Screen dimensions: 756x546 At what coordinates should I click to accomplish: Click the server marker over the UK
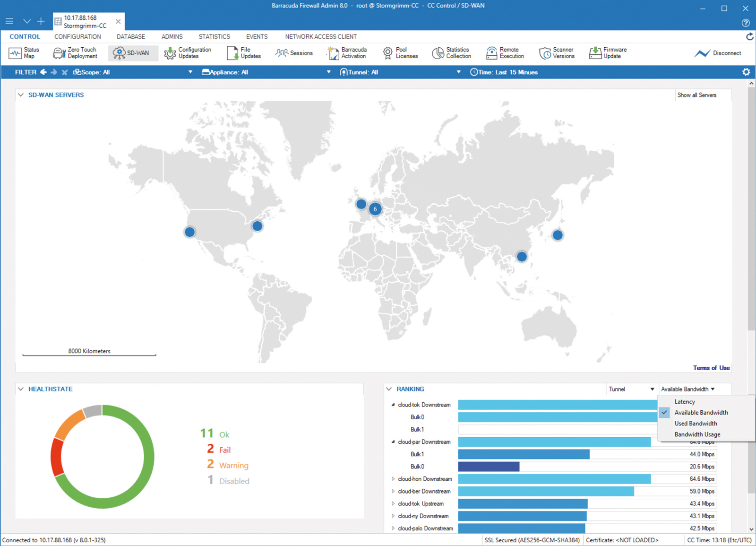tap(361, 204)
